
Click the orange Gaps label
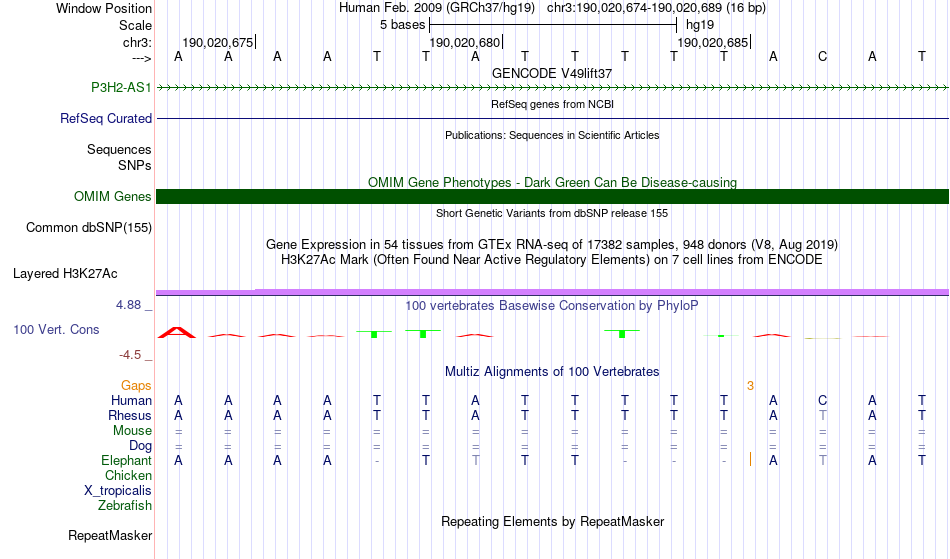[x=136, y=385]
